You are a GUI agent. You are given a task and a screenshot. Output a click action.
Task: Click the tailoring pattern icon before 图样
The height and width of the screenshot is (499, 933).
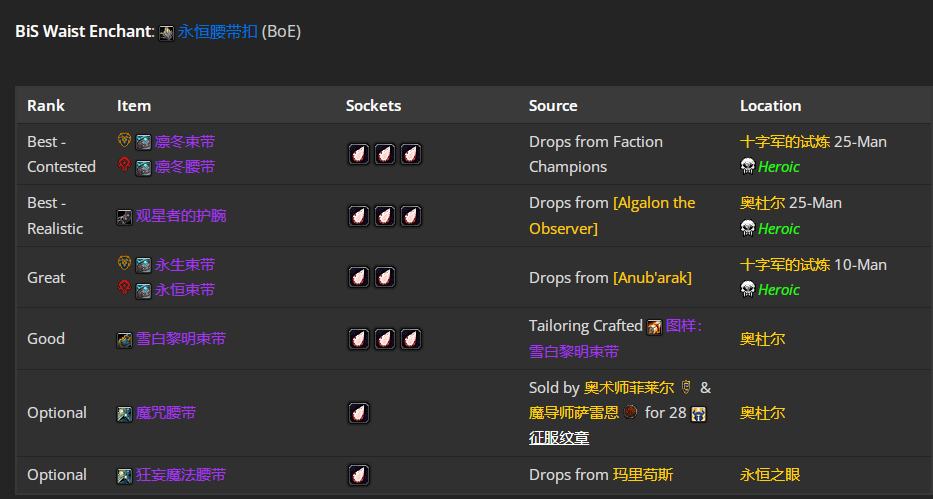(x=655, y=327)
